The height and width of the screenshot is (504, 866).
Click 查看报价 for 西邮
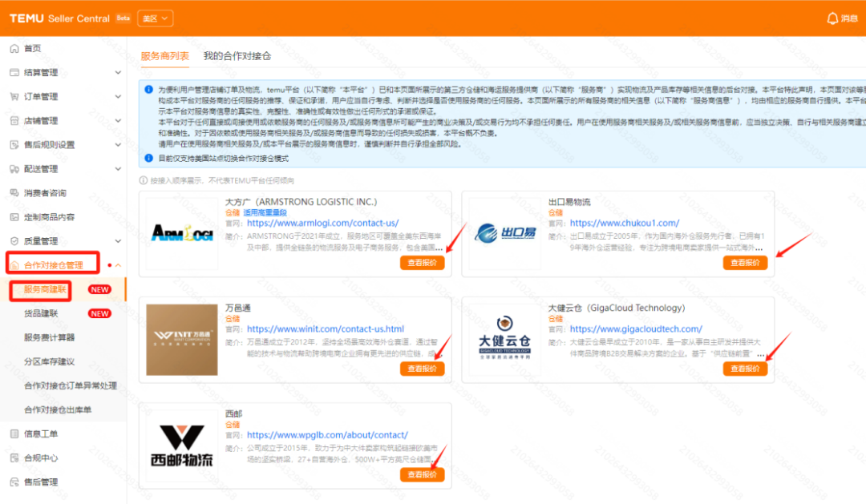click(422, 474)
